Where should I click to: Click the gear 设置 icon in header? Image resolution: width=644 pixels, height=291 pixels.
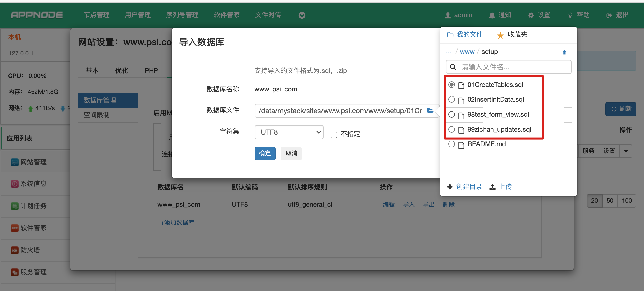531,15
